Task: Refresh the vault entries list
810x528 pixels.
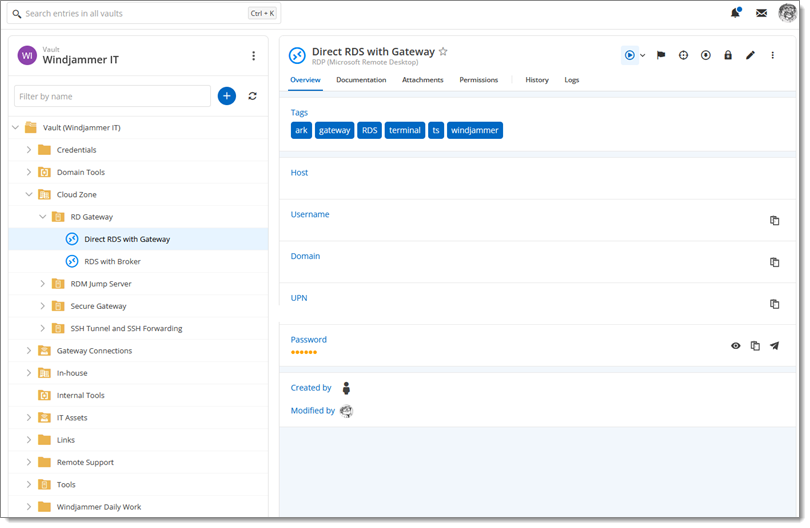Action: click(253, 96)
